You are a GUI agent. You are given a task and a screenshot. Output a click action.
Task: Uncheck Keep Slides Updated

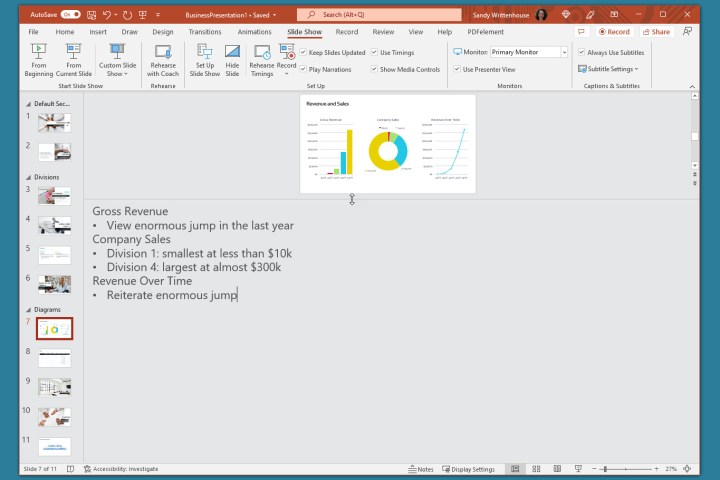point(303,52)
